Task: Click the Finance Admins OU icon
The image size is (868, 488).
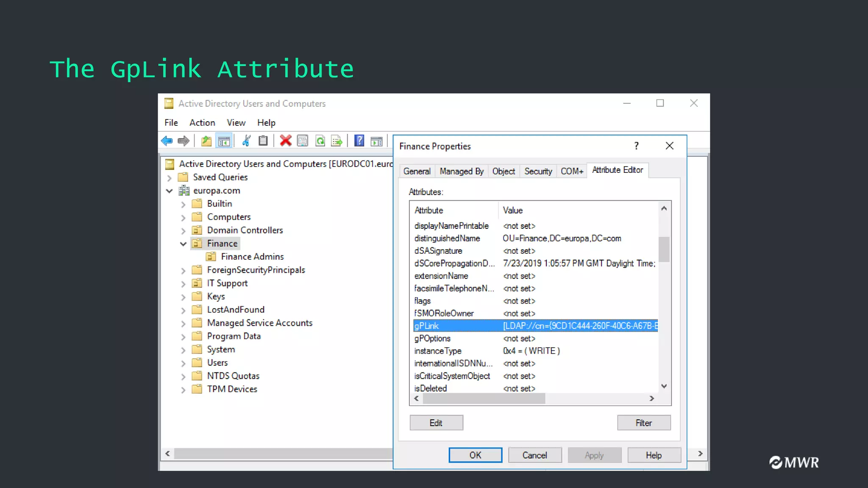Action: pos(211,257)
